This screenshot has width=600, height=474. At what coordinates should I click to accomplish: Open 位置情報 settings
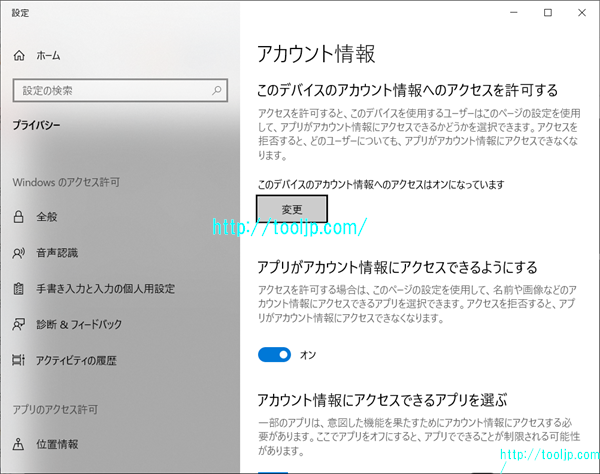click(x=57, y=444)
